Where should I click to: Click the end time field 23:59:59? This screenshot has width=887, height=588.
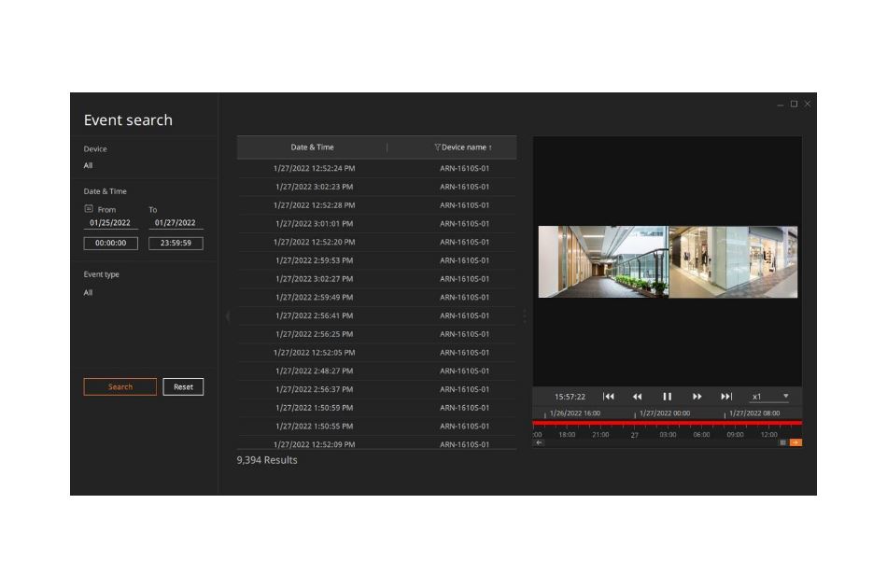(x=176, y=243)
